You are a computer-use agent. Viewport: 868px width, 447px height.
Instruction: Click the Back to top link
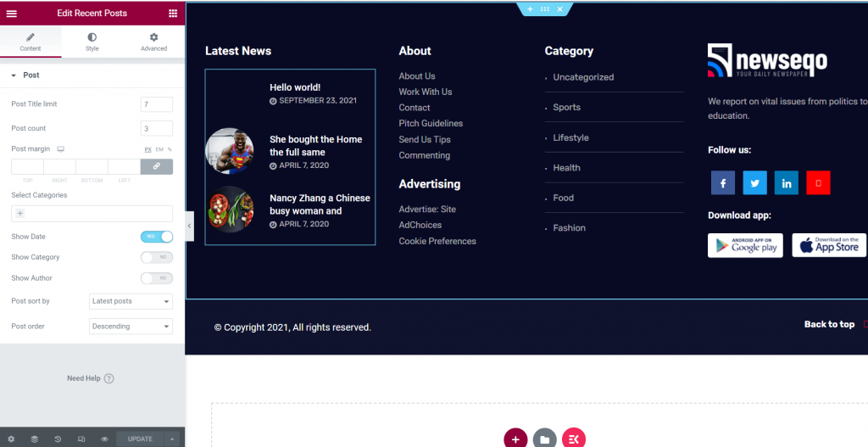[829, 325]
